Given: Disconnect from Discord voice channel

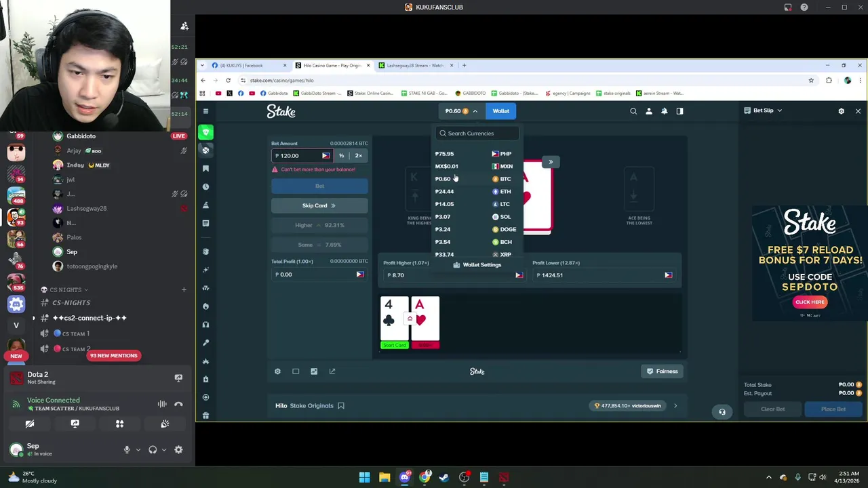Looking at the screenshot, I should (x=178, y=405).
